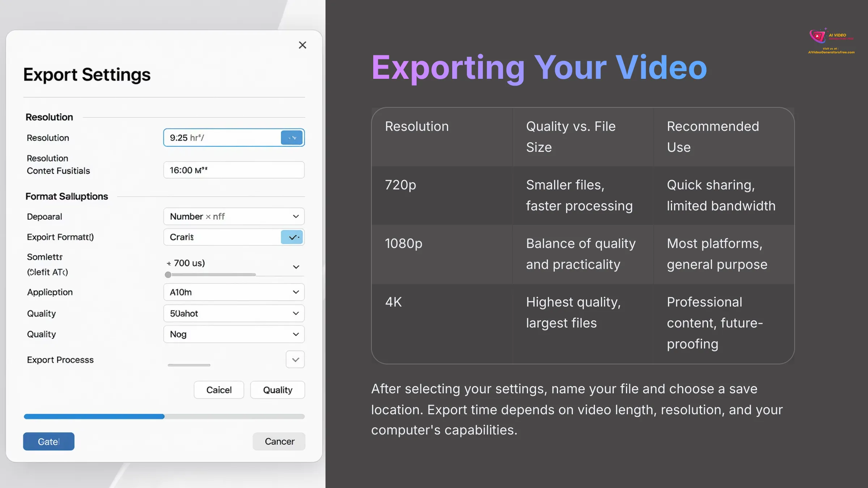Open the Expoirt Formatt blue dropdown arrow
Image resolution: width=868 pixels, height=488 pixels.
(x=292, y=237)
